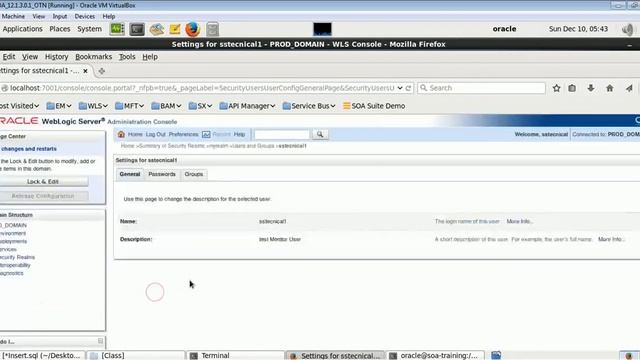Switch to [Class] window in taskbar
This screenshot has width=640, height=360.
[x=136, y=356]
